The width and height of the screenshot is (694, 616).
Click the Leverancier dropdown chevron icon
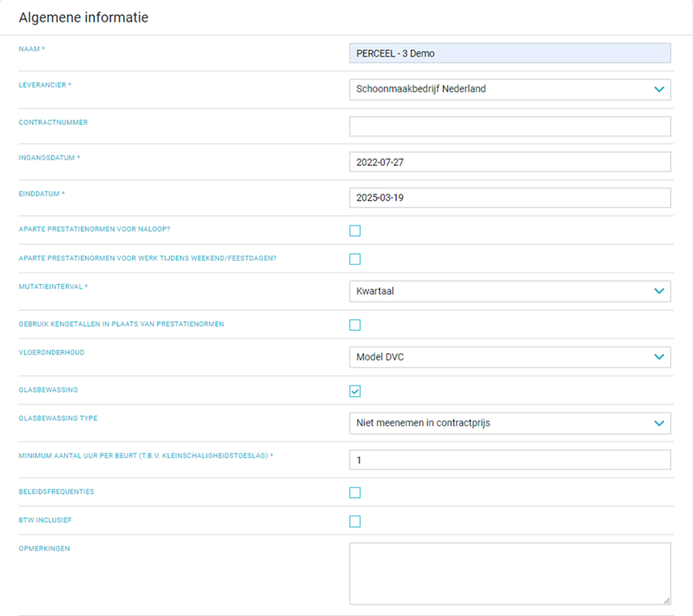tap(659, 90)
